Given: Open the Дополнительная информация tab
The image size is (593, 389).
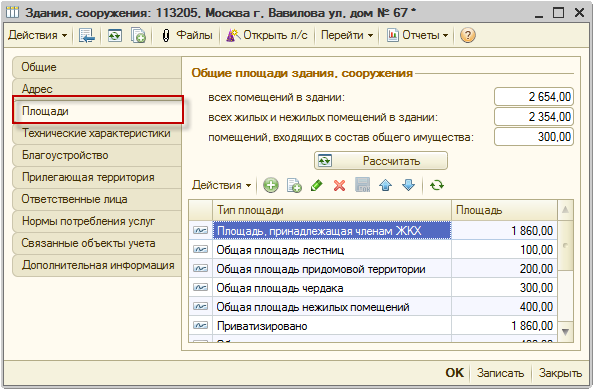Looking at the screenshot, I should tap(97, 265).
